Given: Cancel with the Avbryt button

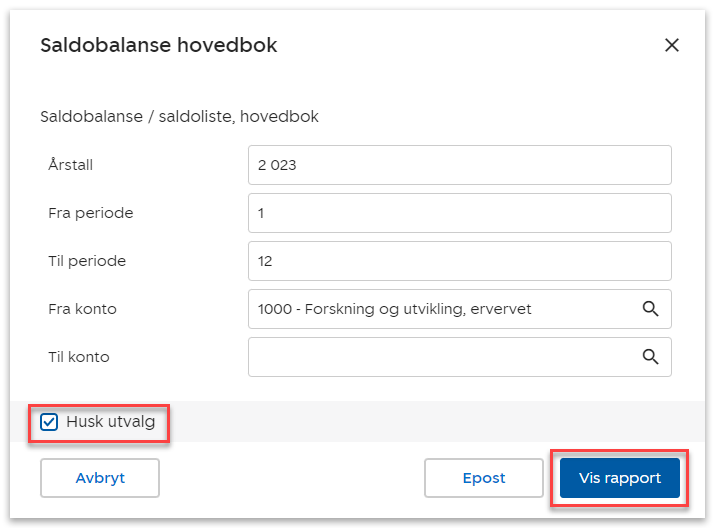Looking at the screenshot, I should coord(100,478).
